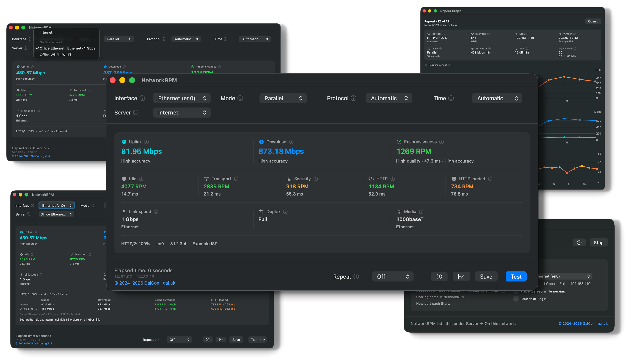Click the Test button in bottom-left window
This screenshot has width=632, height=364.
254,340
